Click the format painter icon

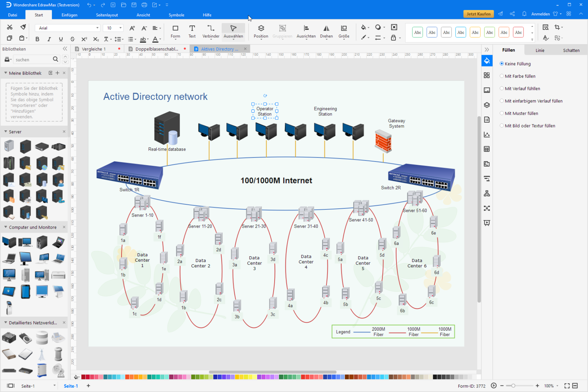(23, 27)
